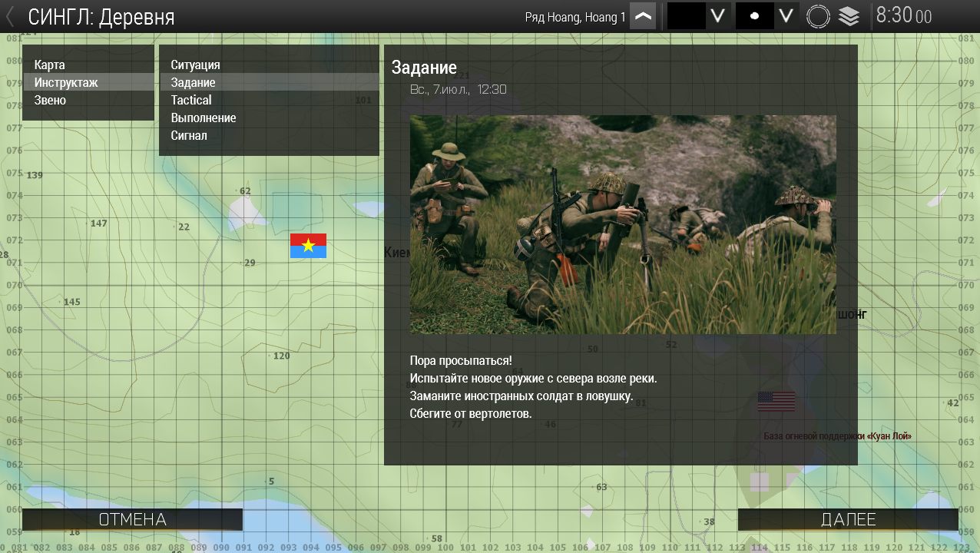Select the Задание briefing section

(269, 82)
